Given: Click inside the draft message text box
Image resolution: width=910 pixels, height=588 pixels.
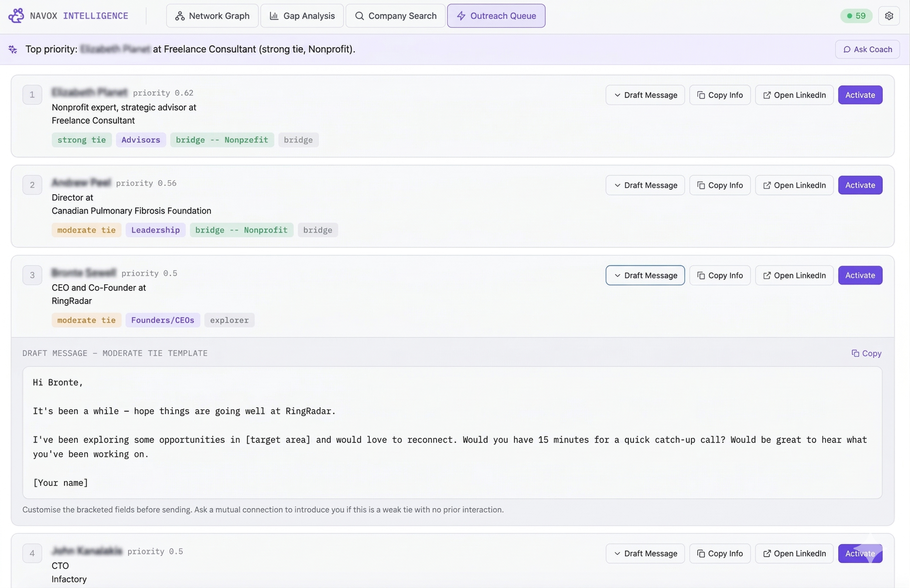Looking at the screenshot, I should (x=451, y=432).
